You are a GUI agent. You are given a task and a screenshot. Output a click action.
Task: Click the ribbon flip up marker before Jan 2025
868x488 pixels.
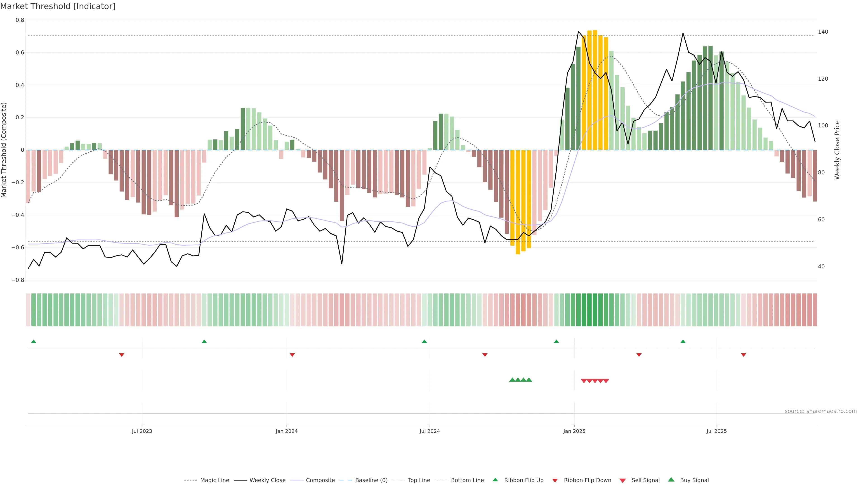(556, 342)
